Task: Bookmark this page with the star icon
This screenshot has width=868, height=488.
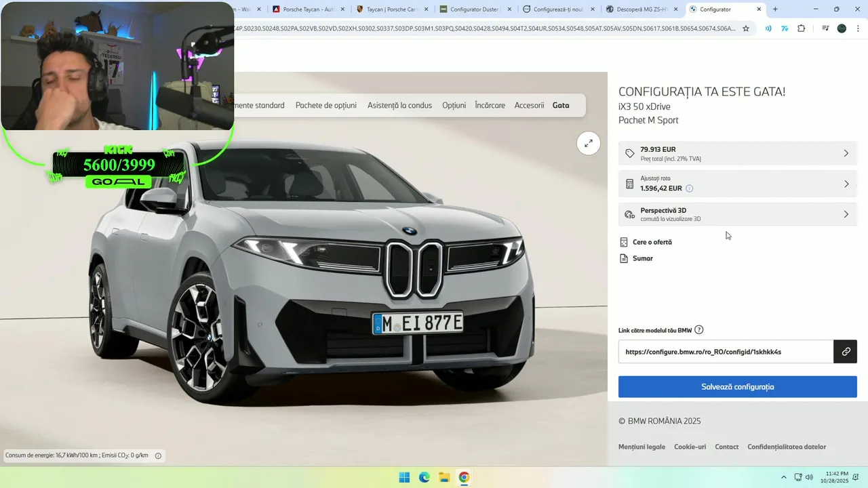Action: tap(746, 28)
